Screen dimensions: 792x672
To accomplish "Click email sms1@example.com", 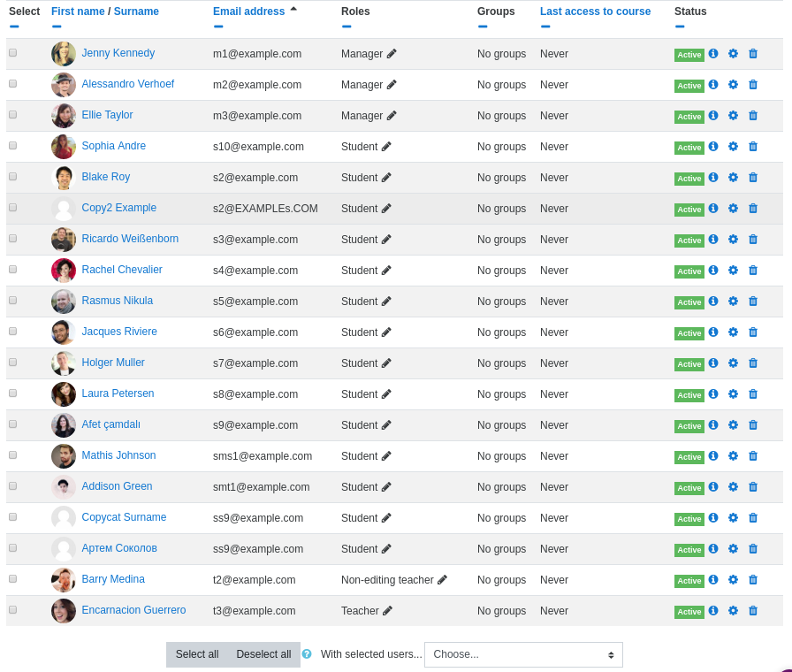I will coord(263,456).
